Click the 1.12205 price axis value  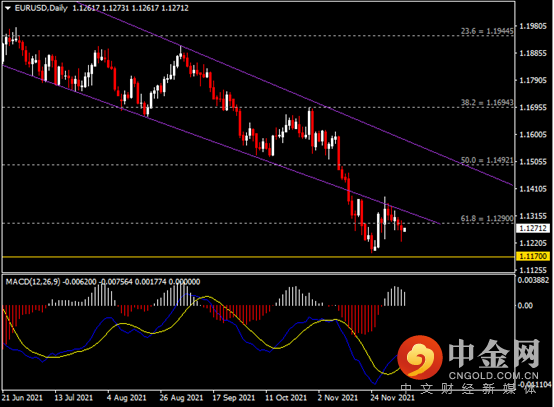tap(533, 243)
